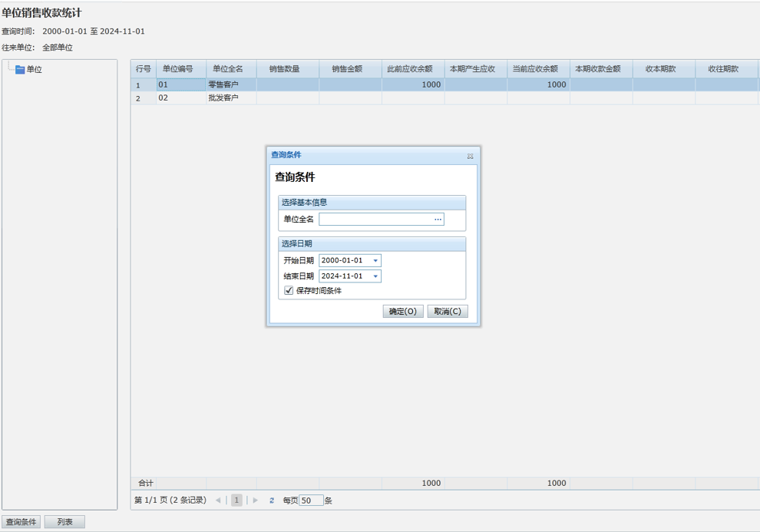Click the 列表 button at bottom
760x532 pixels.
point(64,522)
